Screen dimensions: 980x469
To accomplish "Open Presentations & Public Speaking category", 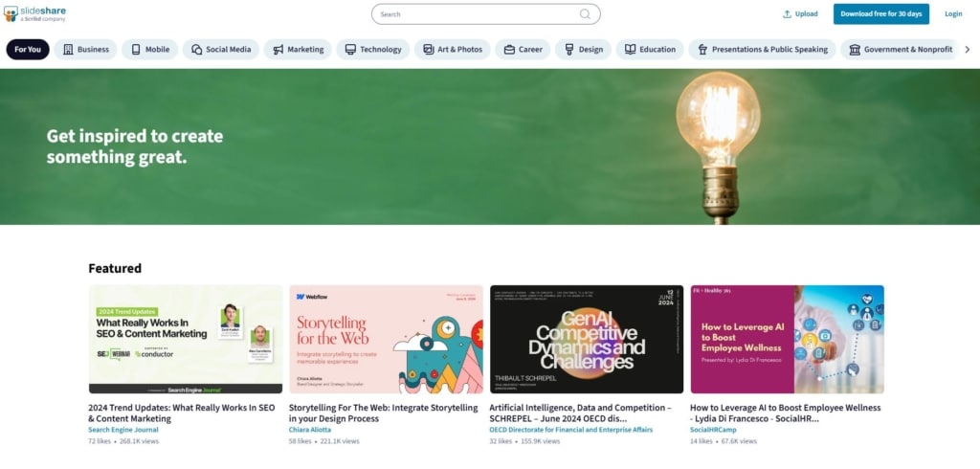I will click(x=762, y=50).
